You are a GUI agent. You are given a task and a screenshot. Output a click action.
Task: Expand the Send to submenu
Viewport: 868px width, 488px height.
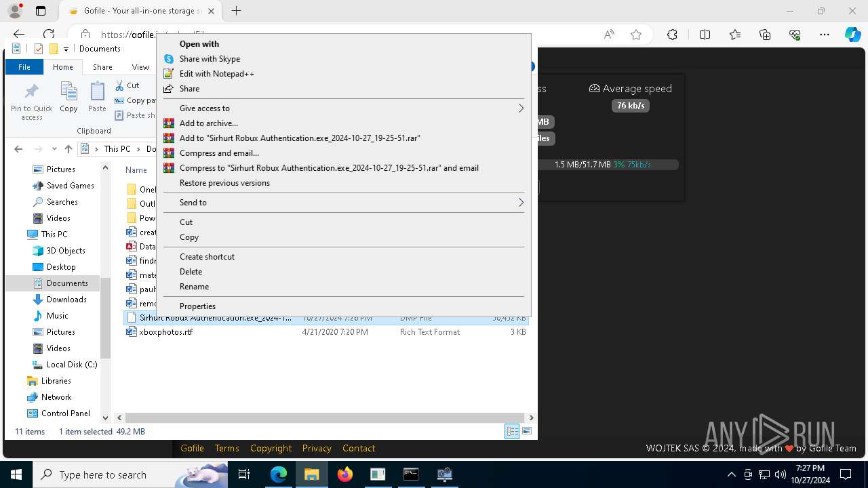point(344,203)
